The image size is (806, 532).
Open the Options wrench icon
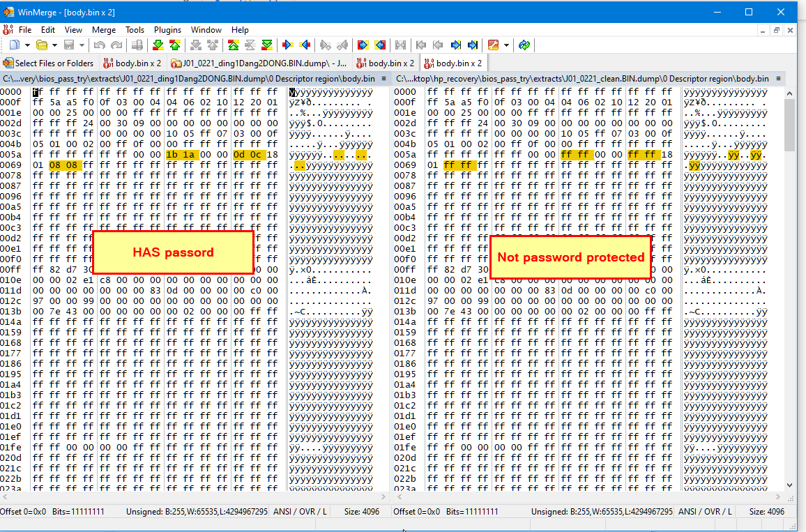494,45
